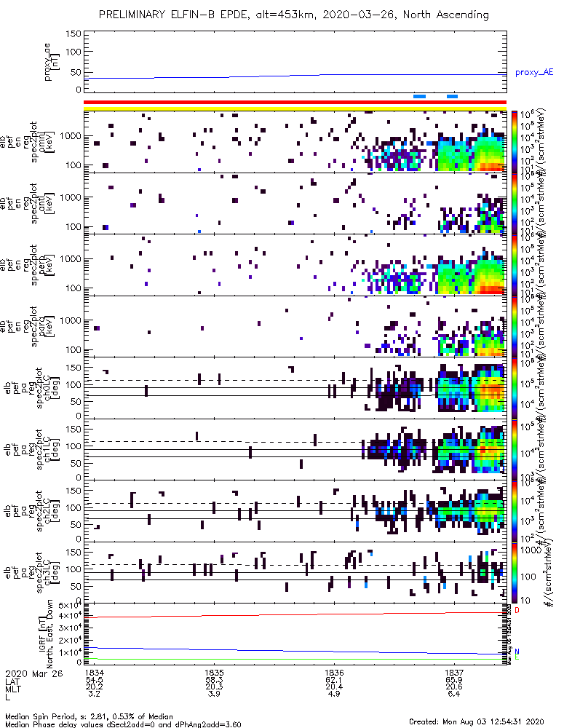
Task: Click the green East line in IGRF panel
Action: click(295, 659)
